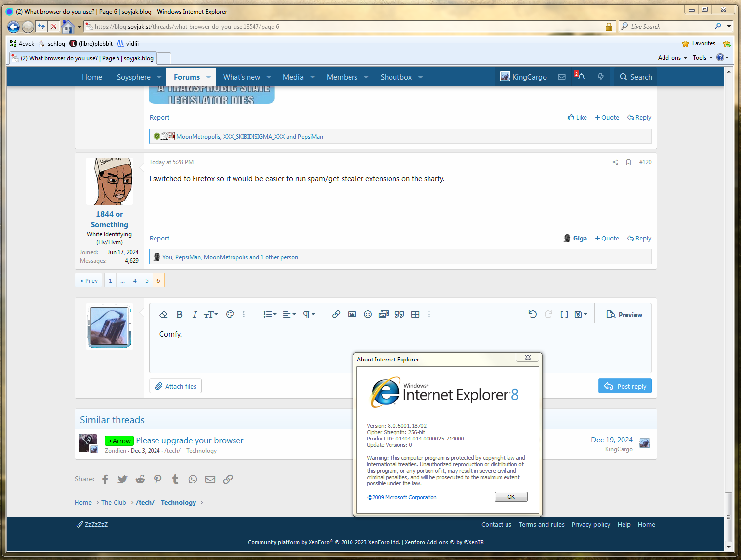Stop loading with the red X icon
Viewport: 741px width, 560px height.
(54, 26)
